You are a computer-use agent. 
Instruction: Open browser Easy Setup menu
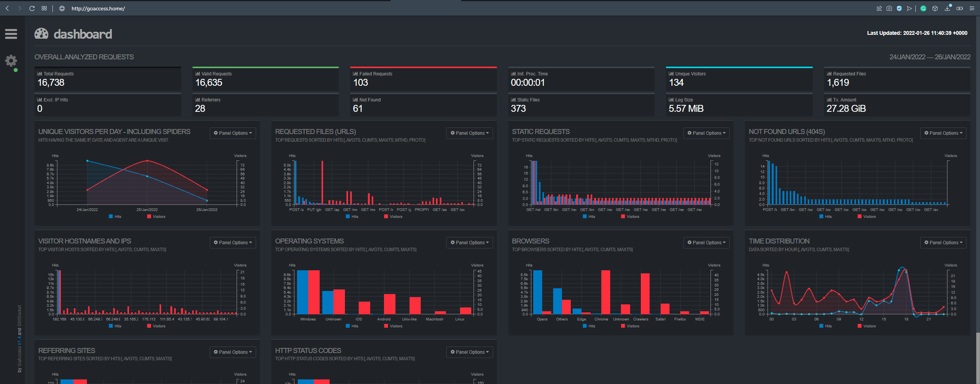[x=972, y=8]
